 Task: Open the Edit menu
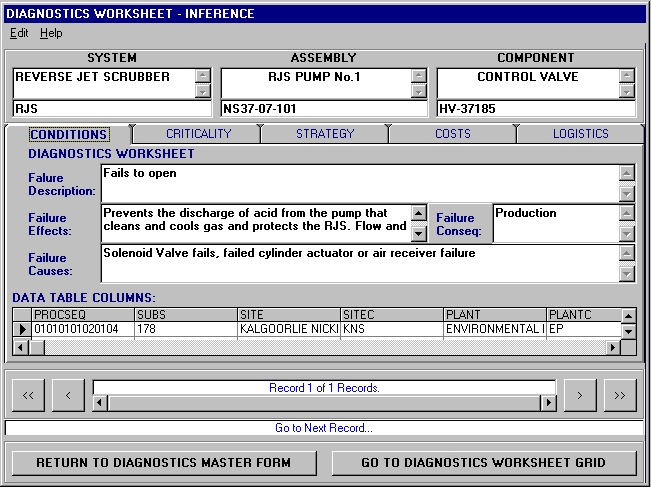point(19,33)
